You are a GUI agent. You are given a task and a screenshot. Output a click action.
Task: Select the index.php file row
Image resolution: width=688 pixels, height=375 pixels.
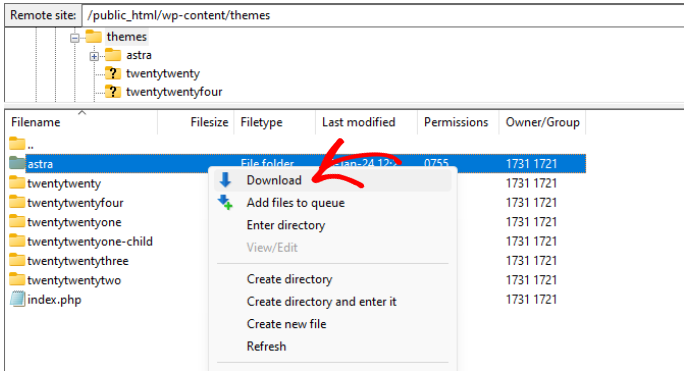click(54, 300)
